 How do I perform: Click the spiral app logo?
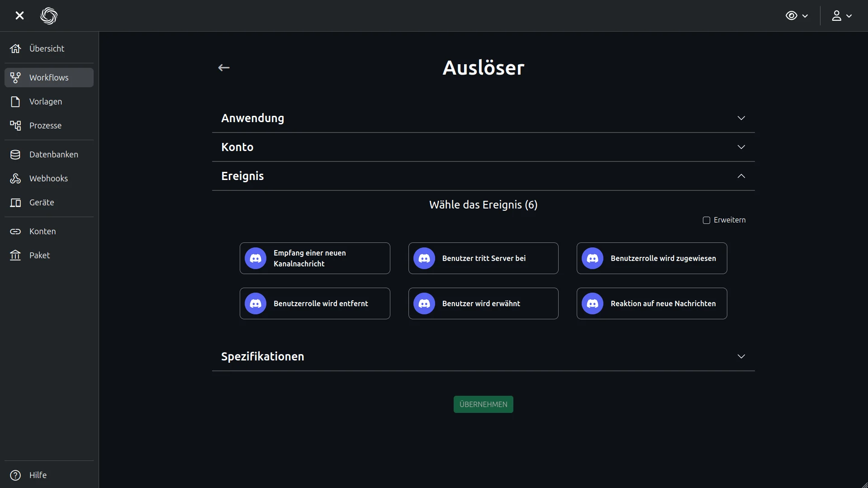(x=49, y=16)
